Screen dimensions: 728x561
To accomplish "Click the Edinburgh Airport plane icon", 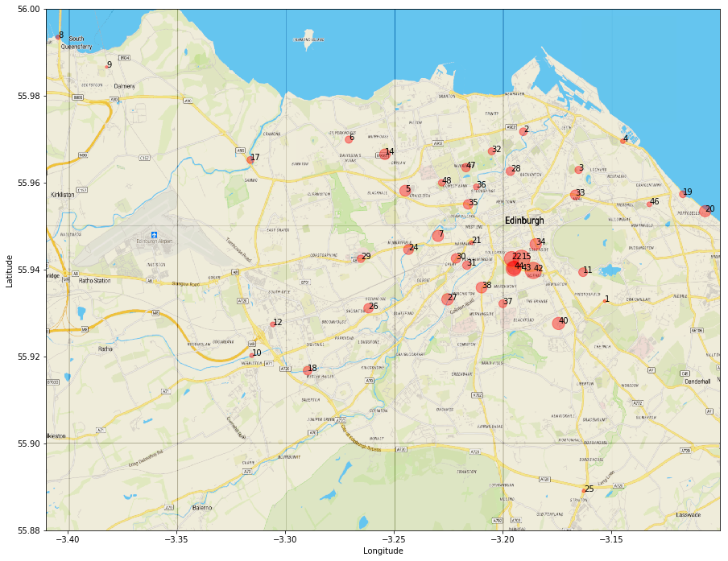I will coord(155,233).
